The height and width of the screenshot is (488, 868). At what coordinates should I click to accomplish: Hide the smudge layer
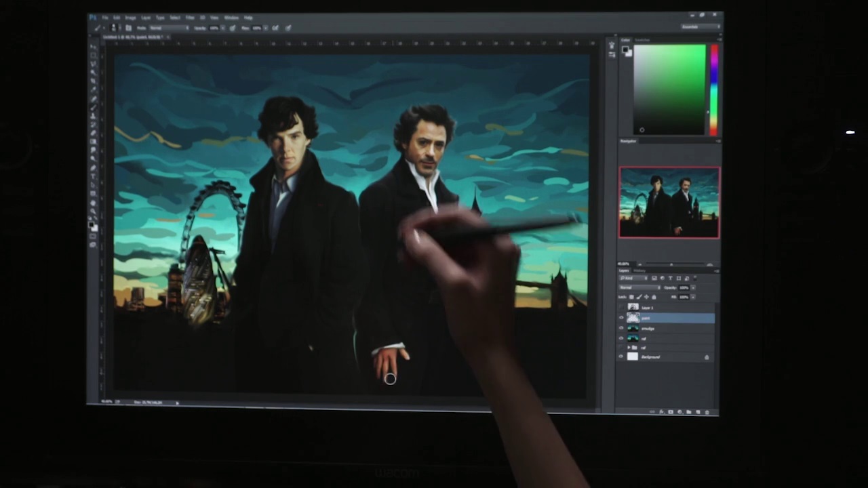(621, 328)
